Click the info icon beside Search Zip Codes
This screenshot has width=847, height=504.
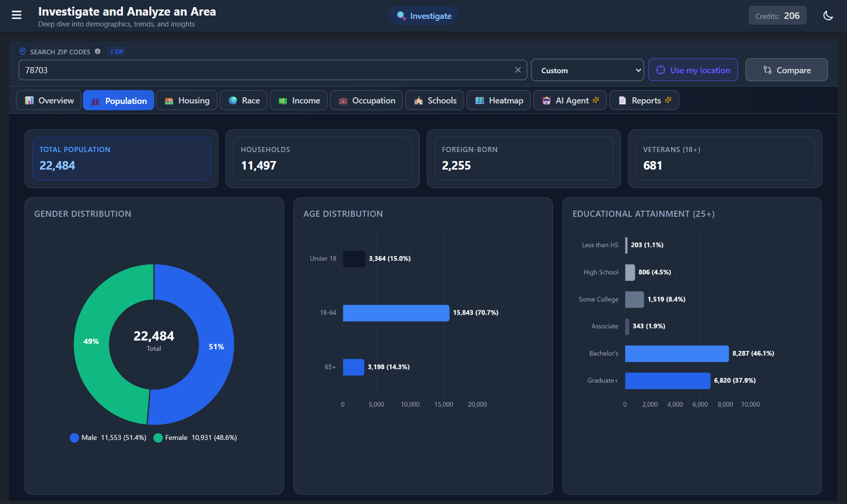(x=97, y=51)
